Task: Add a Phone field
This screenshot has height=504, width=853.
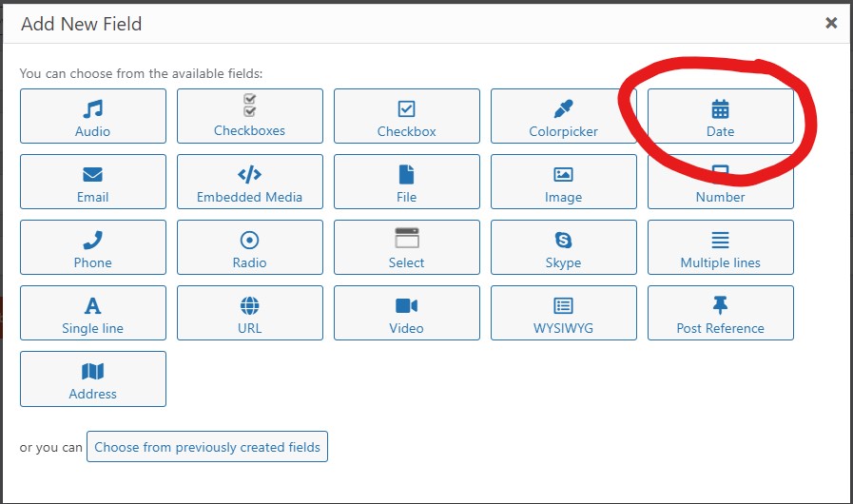Action: pos(92,248)
